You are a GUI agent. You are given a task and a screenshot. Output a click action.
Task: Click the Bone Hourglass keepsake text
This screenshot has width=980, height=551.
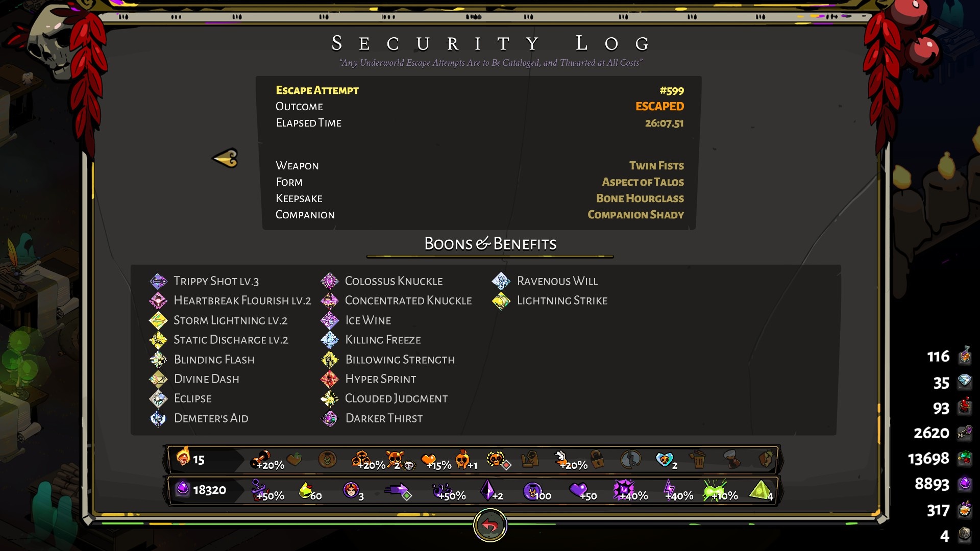640,198
